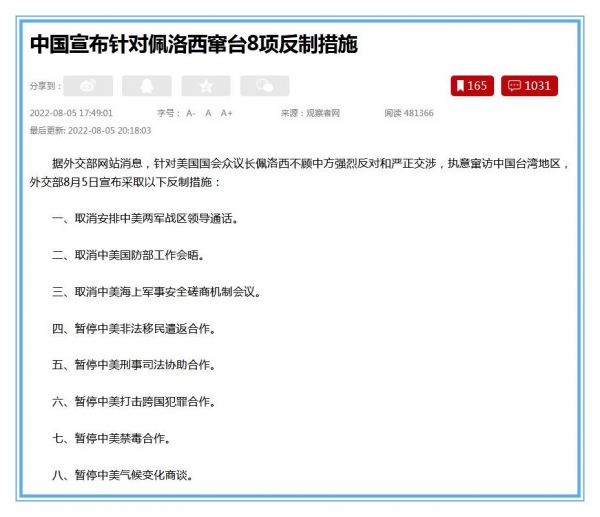Image resolution: width=600 pixels, height=517 pixels.
Task: Click the publish time 2022-08-05 17:49:01
Action: click(x=71, y=113)
